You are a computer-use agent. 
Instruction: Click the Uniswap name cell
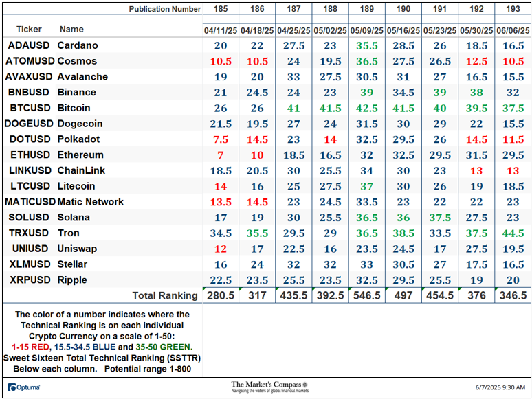pyautogui.click(x=77, y=249)
